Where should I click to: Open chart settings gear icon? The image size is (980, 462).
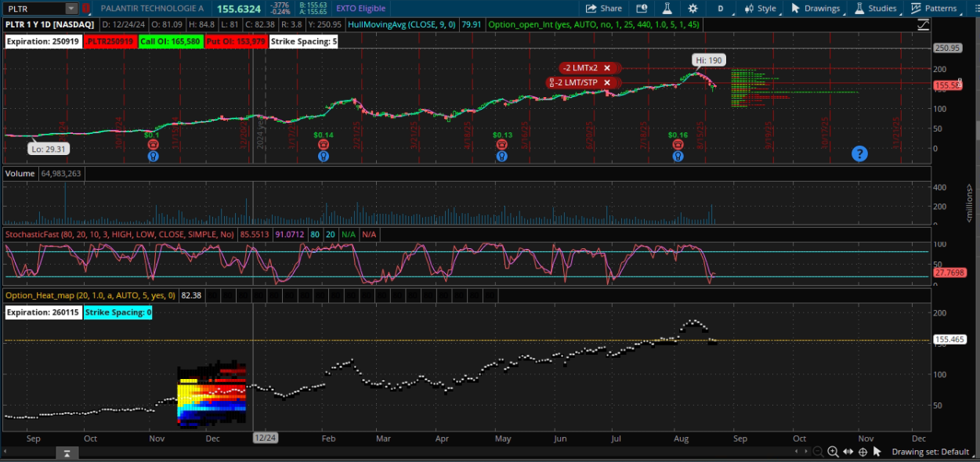tap(693, 9)
